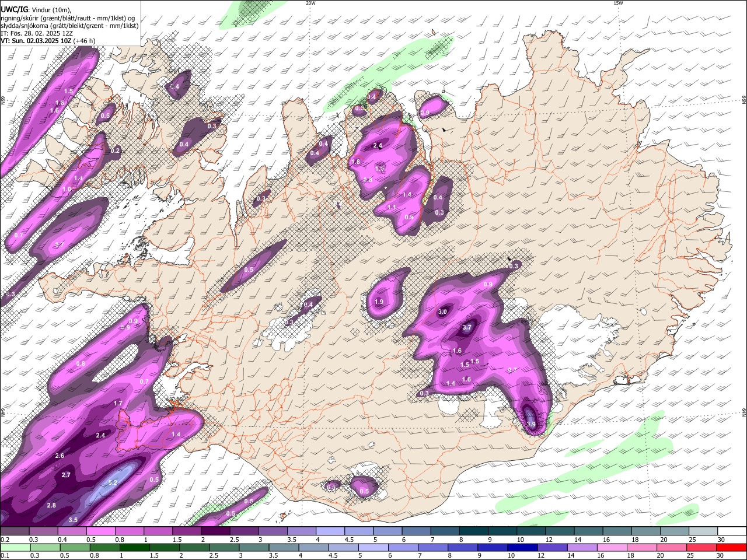Pick the purple 12 swatch in rain legend
The width and height of the screenshot is (747, 560).
(553, 547)
